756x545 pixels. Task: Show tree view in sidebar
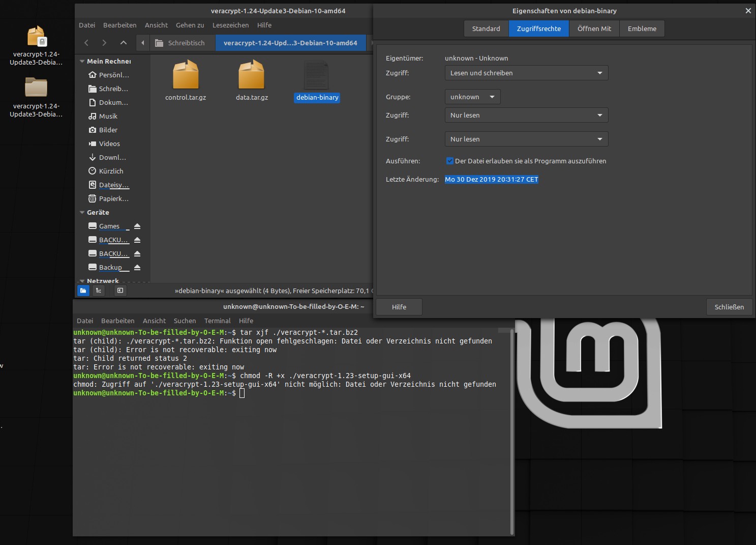(x=99, y=291)
